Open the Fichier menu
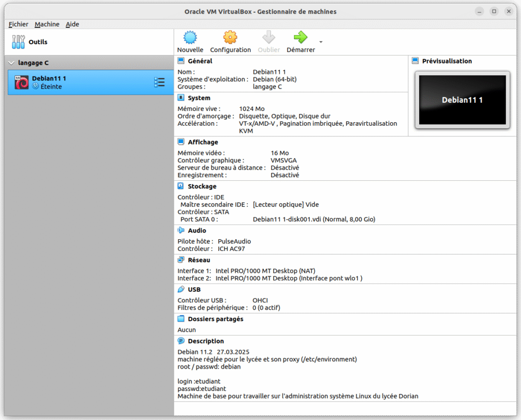The height and width of the screenshot is (420, 521). coord(18,24)
